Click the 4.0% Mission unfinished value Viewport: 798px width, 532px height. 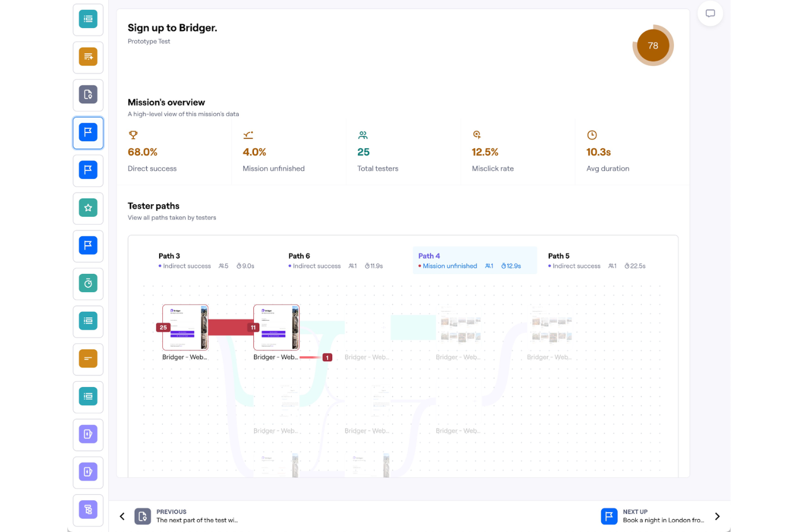pyautogui.click(x=254, y=152)
